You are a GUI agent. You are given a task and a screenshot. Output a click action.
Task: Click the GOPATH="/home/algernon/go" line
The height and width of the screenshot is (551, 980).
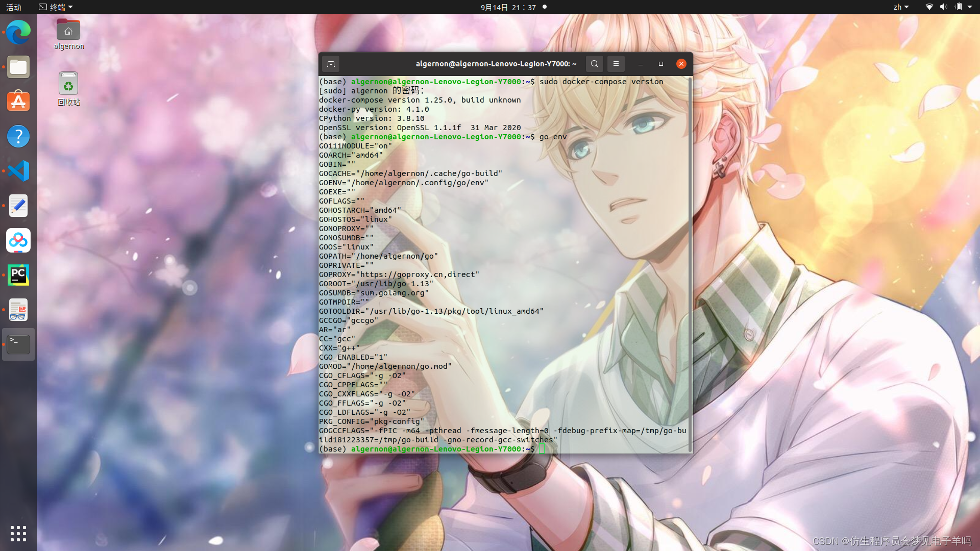point(379,256)
